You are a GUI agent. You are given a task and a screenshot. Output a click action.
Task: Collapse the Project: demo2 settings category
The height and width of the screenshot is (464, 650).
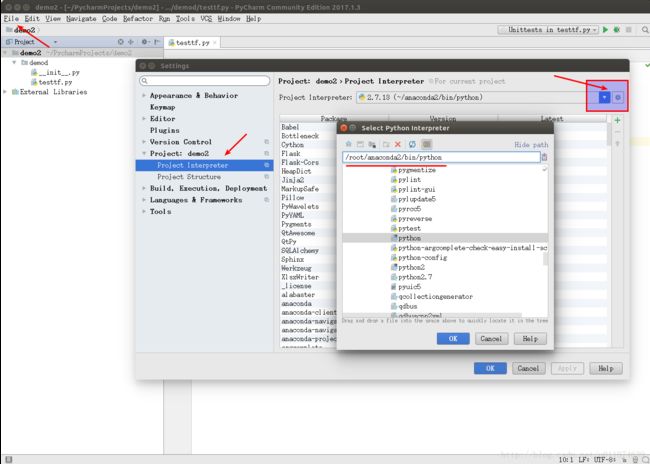pyautogui.click(x=144, y=153)
